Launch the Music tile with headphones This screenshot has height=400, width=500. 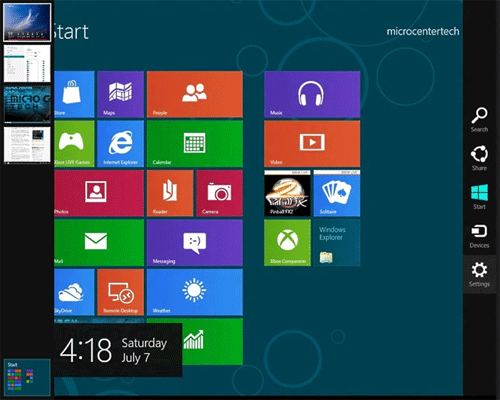pos(312,94)
